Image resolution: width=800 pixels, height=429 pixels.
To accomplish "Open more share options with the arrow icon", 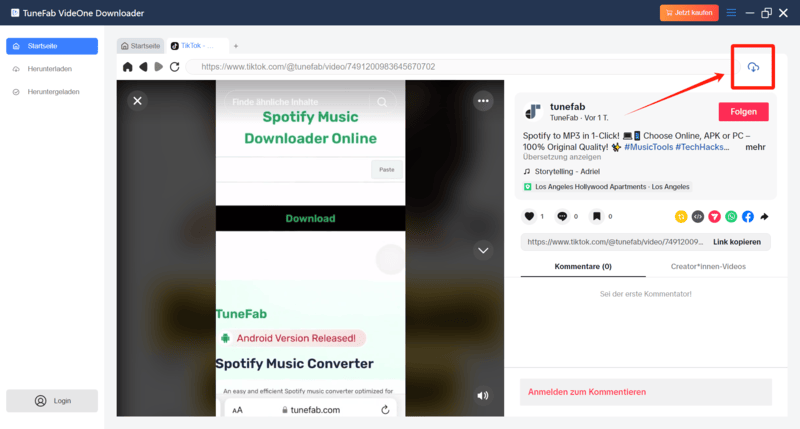I will coord(764,216).
